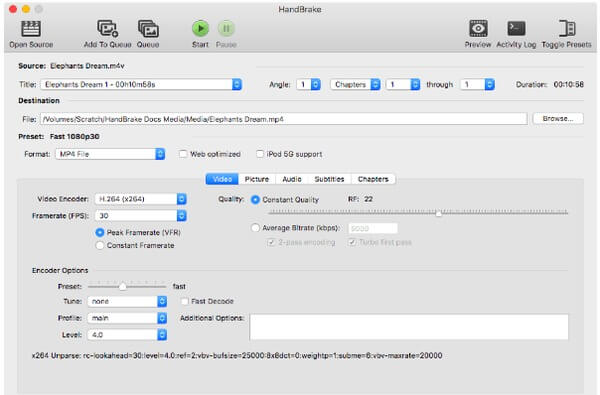Select Average Bitrate (kbps) option
Viewport: 600px width, 395px height.
[255, 228]
